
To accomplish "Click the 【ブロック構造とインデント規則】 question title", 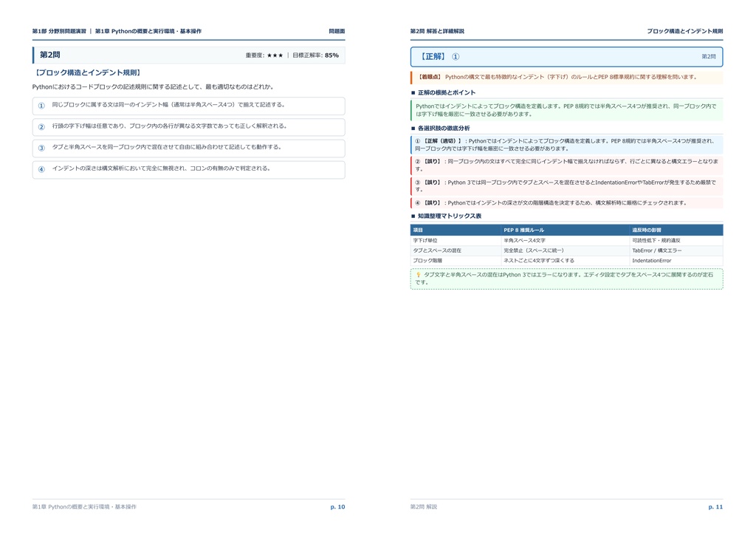I will (x=88, y=73).
